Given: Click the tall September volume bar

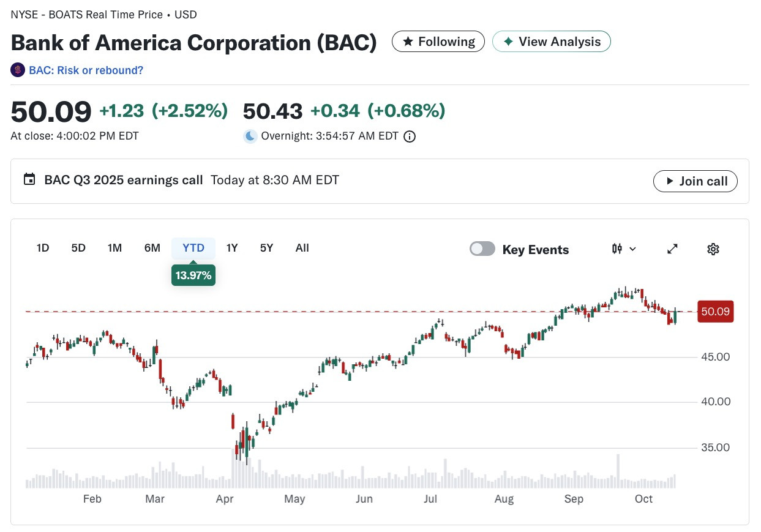Looking at the screenshot, I should point(618,471).
